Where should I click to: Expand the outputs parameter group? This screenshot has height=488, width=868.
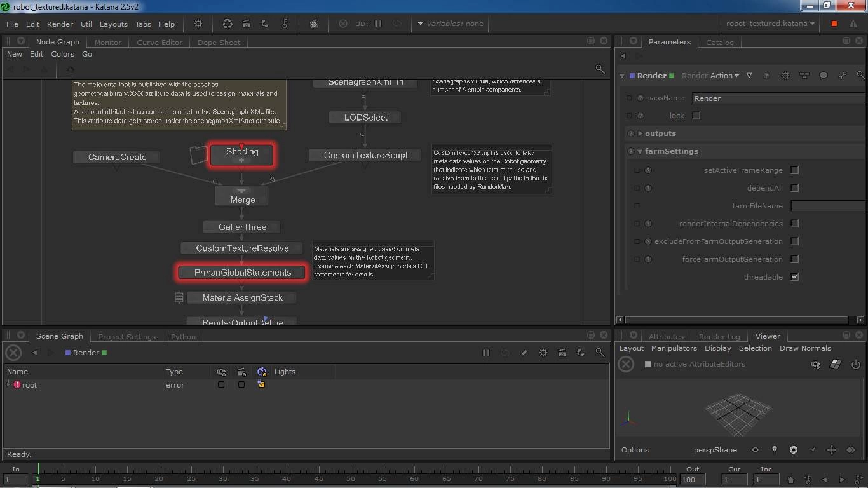(x=640, y=133)
